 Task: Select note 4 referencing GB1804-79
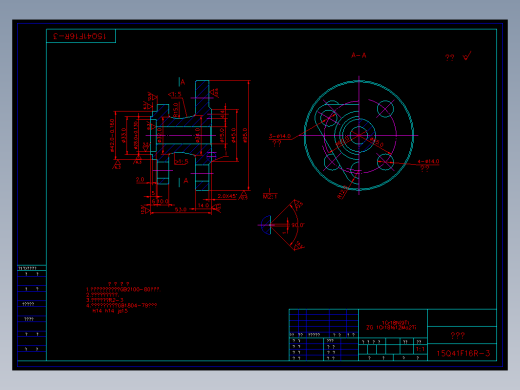tap(121, 305)
